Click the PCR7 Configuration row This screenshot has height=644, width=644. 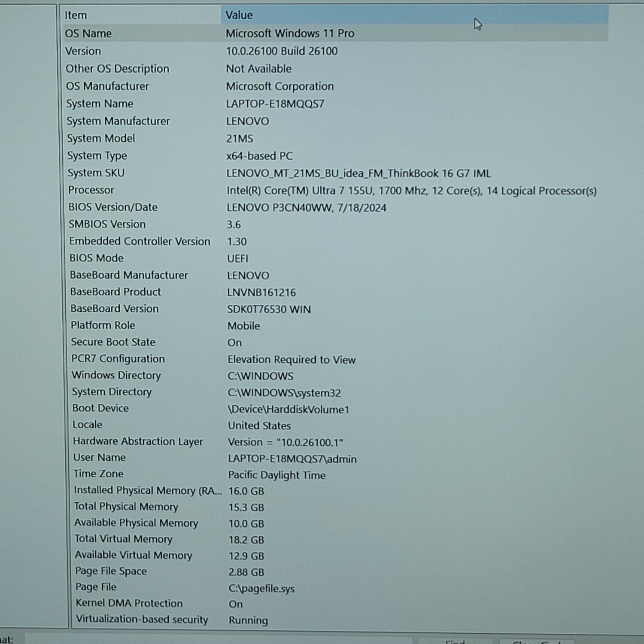(118, 359)
